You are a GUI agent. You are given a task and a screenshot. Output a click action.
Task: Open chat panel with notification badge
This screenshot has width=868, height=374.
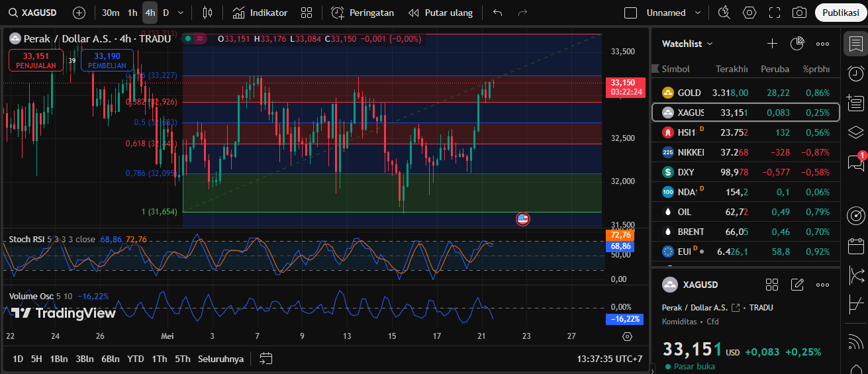855,162
